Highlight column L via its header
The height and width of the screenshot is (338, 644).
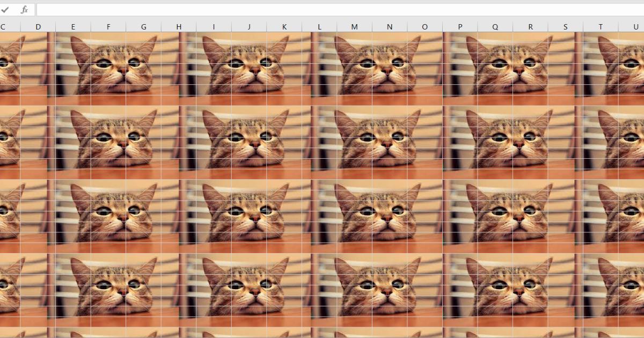coord(319,25)
